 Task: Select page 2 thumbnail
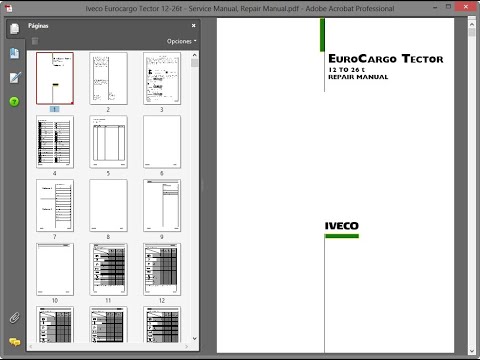(108, 78)
